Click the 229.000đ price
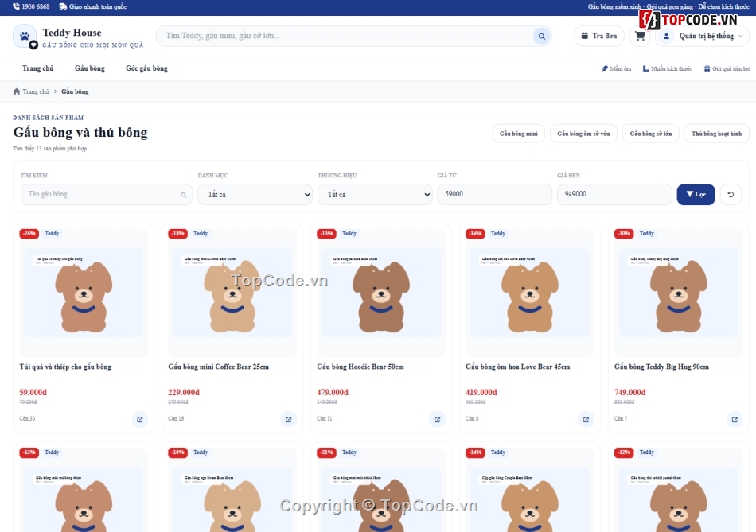The height and width of the screenshot is (532, 756). (184, 392)
